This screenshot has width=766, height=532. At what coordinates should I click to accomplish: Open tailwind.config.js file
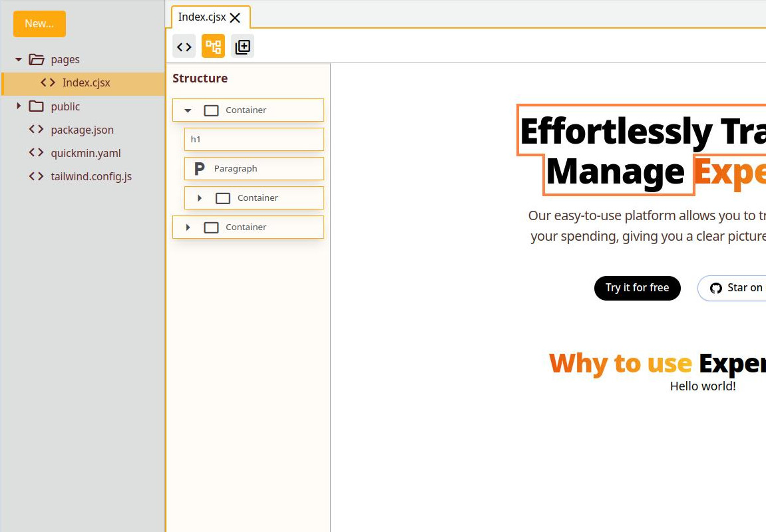coord(91,176)
